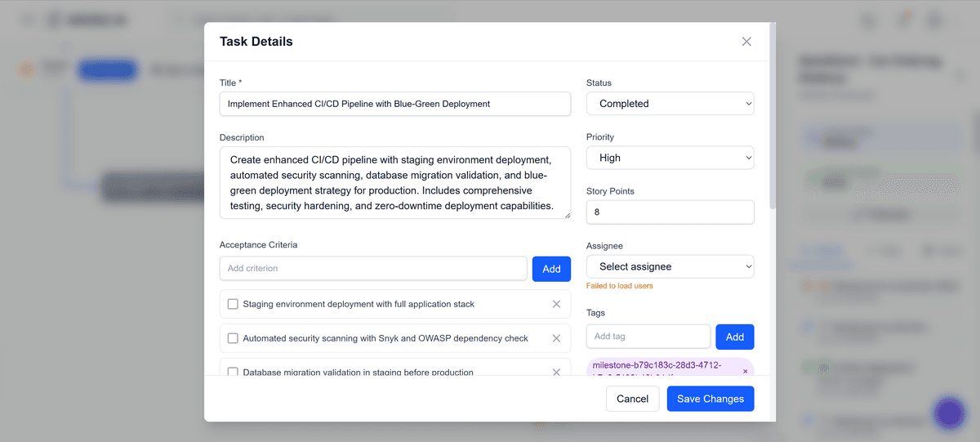Click the dialog's vertical scrollbar
The width and height of the screenshot is (980, 442).
tap(773, 114)
